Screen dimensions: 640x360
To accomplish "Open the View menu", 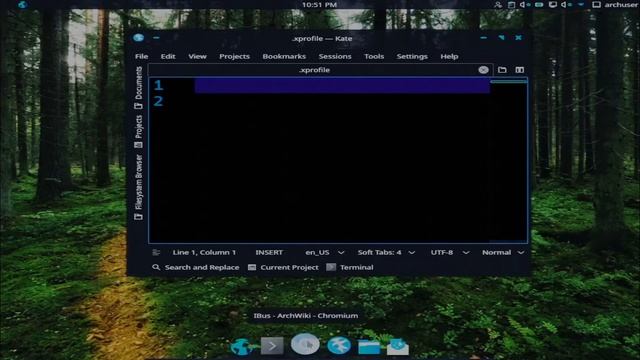I will coord(197,56).
